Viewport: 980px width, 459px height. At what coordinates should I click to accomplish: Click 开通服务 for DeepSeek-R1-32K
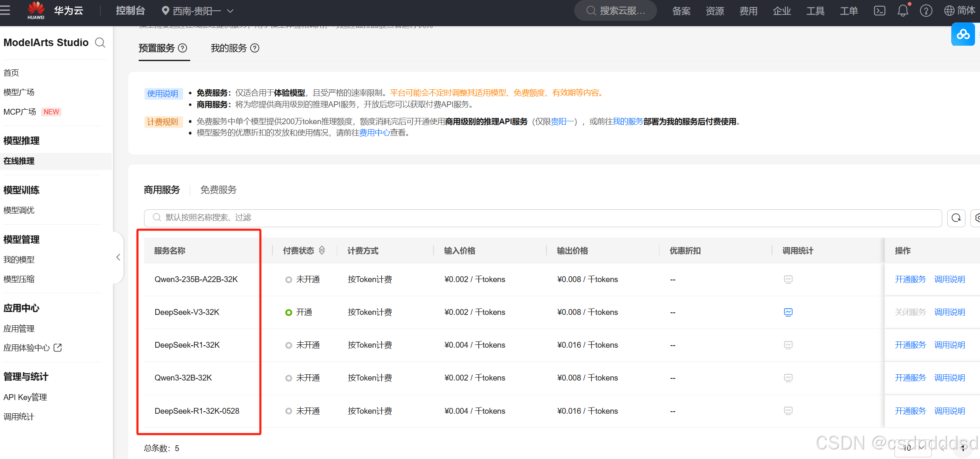(x=910, y=345)
